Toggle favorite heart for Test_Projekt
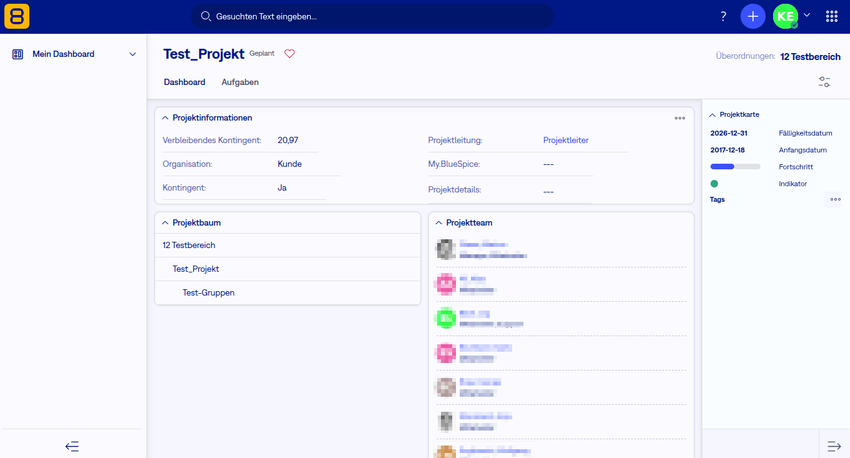The height and width of the screenshot is (458, 850). 289,54
